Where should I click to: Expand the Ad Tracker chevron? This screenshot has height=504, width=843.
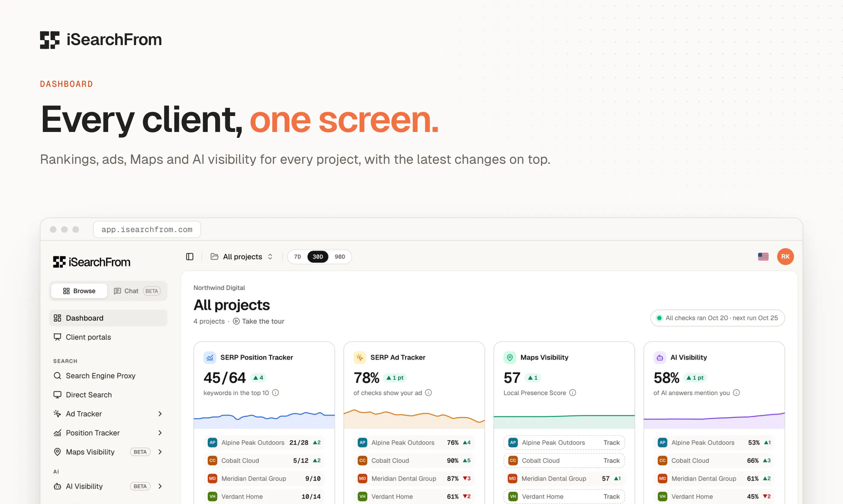tap(160, 414)
